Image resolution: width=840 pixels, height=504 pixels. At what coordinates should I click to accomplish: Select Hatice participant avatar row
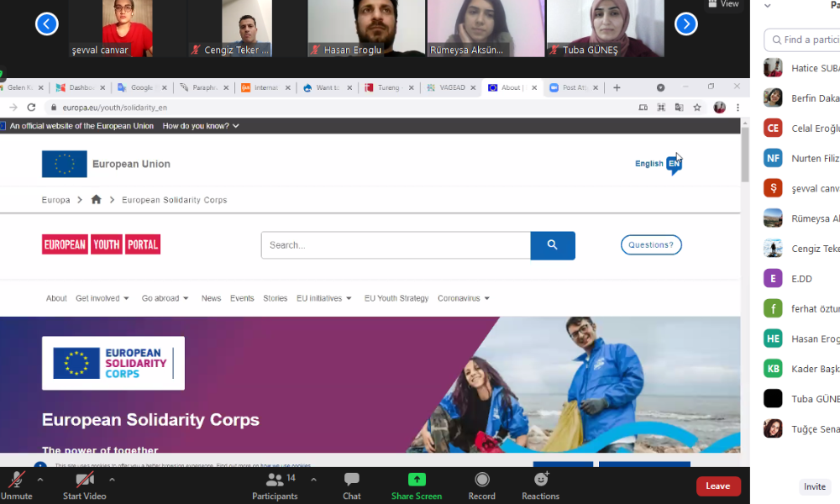click(801, 68)
